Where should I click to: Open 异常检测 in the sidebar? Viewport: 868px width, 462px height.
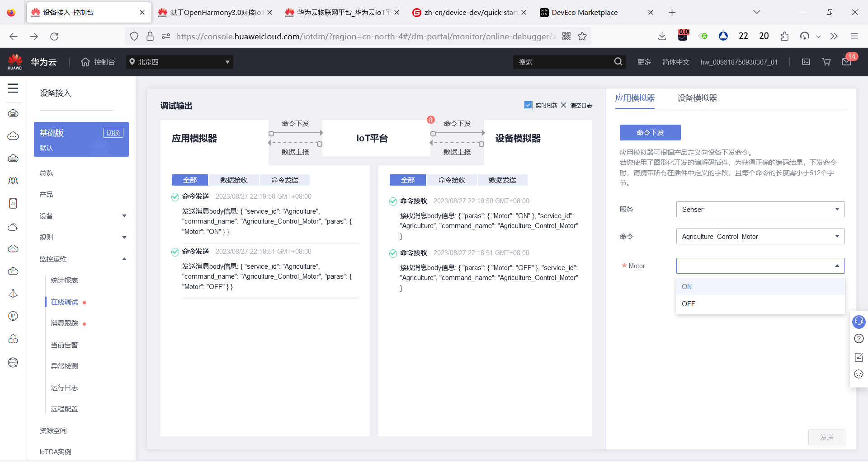[x=64, y=366]
